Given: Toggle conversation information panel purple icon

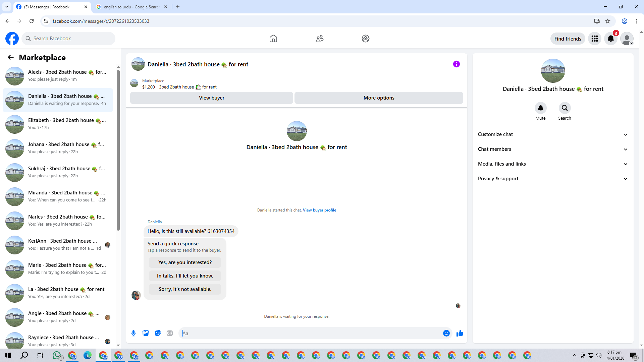Looking at the screenshot, I should [x=456, y=64].
